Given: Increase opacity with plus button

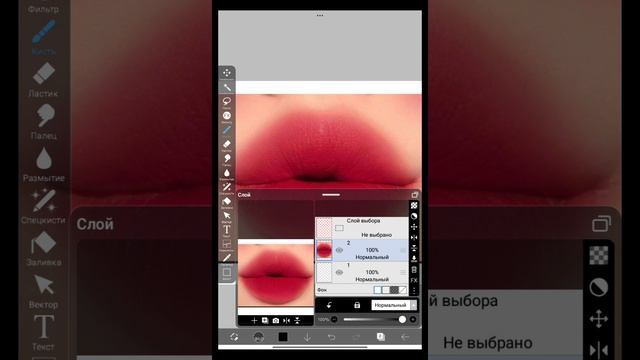Looking at the screenshot, I should (x=413, y=319).
